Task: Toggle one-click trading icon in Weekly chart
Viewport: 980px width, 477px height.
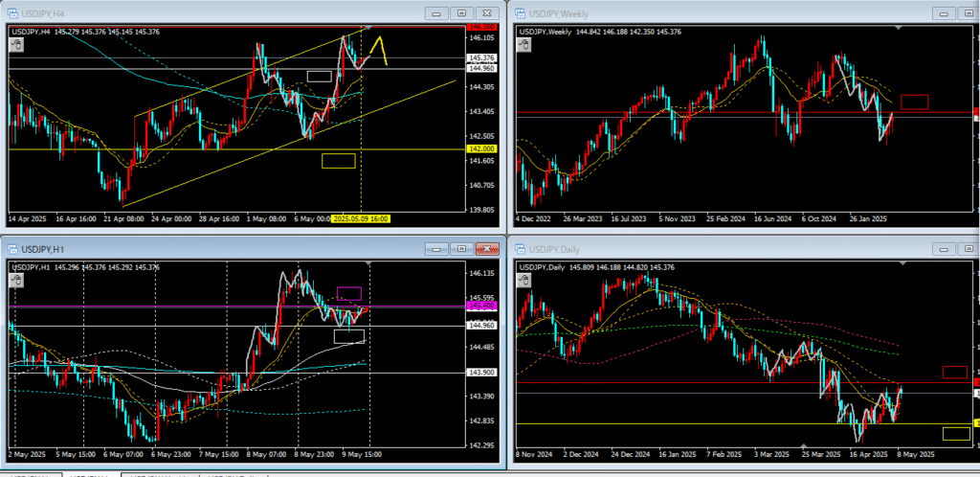Action: pyautogui.click(x=524, y=44)
